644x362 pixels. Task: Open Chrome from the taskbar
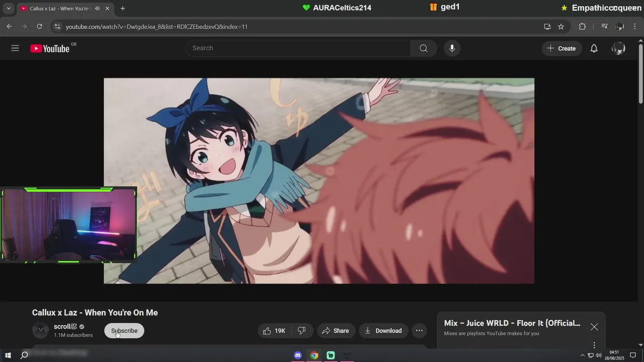coord(314,355)
